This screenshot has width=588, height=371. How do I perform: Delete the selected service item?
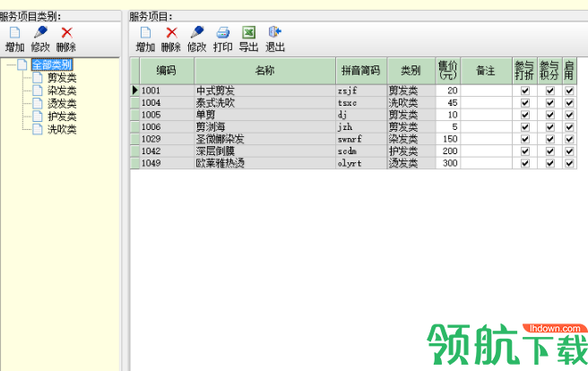(x=171, y=39)
